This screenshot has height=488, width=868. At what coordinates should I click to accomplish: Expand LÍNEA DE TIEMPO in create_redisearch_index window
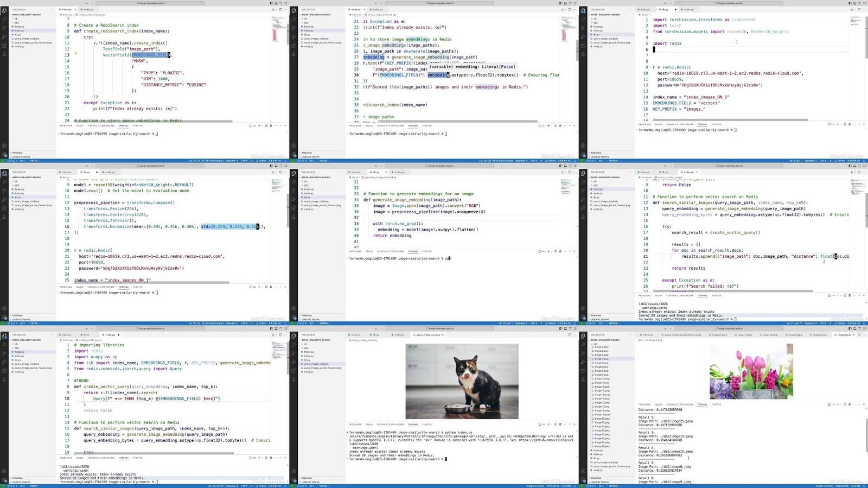(x=21, y=156)
